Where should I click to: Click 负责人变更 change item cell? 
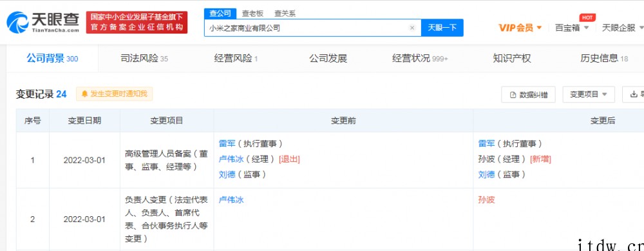pos(167,219)
